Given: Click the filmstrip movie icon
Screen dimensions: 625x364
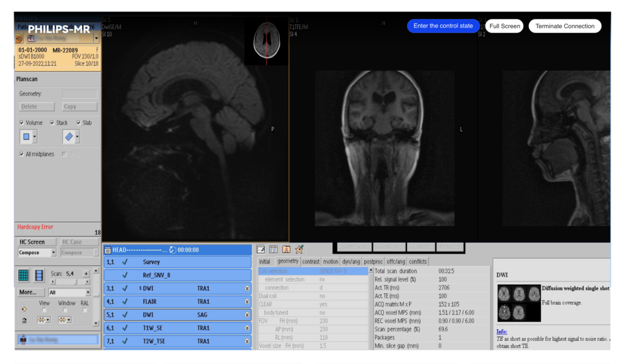Looking at the screenshot, I should tap(39, 275).
